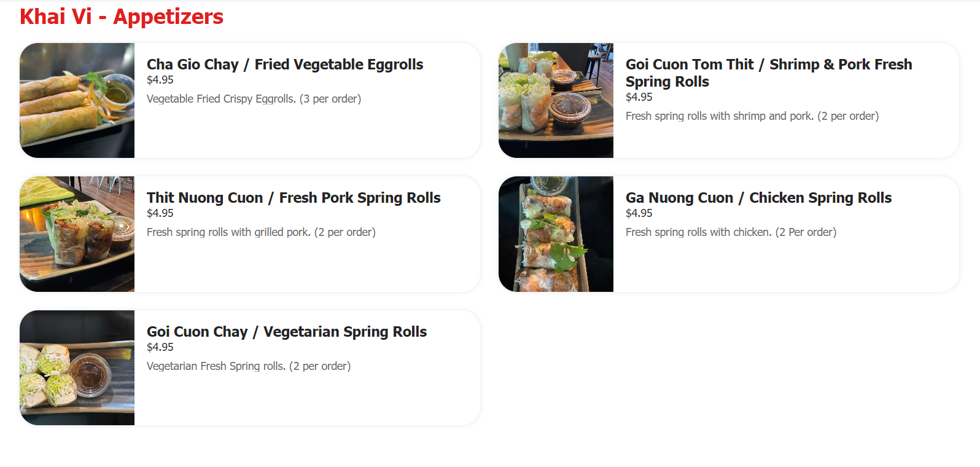Click the Khai Vi - Appetizers heading
This screenshot has width=980, height=467.
(122, 17)
